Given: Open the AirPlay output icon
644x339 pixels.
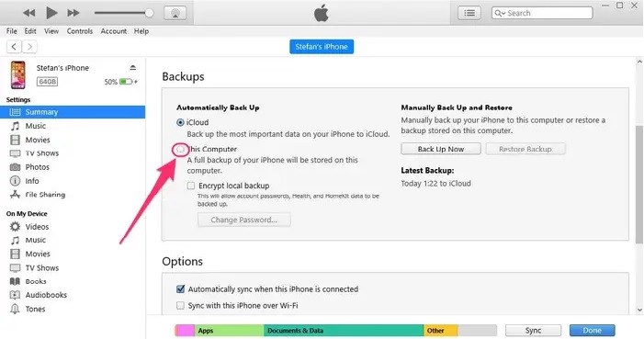Looking at the screenshot, I should [x=175, y=13].
